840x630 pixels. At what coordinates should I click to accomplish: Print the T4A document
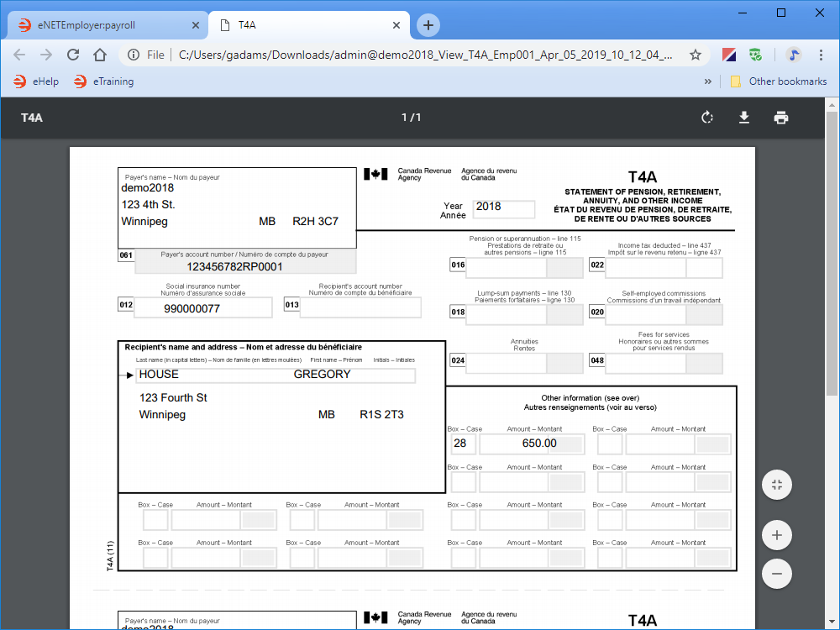[x=781, y=118]
